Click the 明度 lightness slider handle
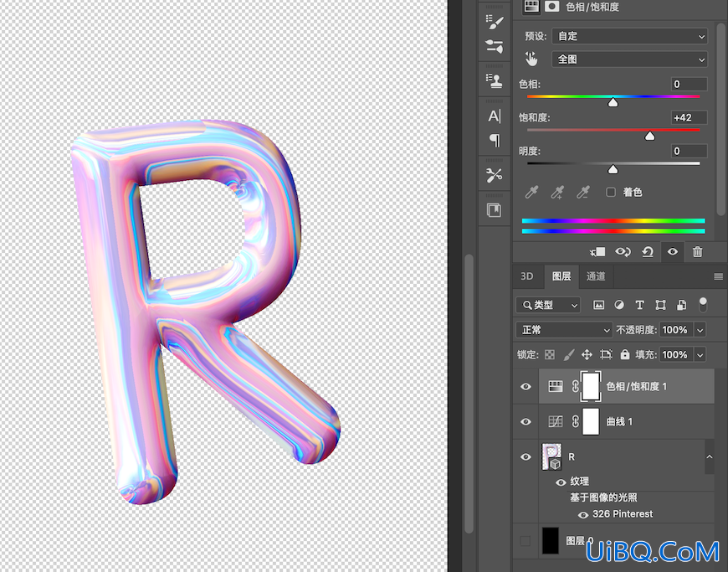The width and height of the screenshot is (728, 572). (613, 169)
